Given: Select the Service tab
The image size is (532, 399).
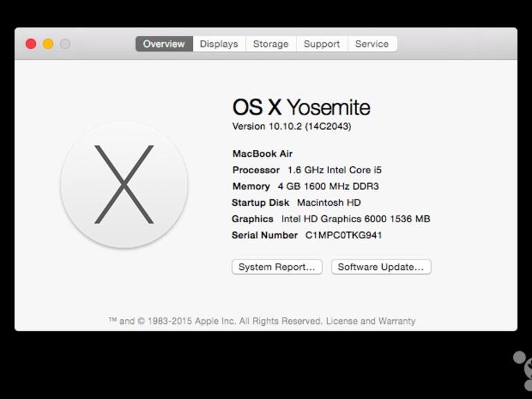Looking at the screenshot, I should 372,44.
